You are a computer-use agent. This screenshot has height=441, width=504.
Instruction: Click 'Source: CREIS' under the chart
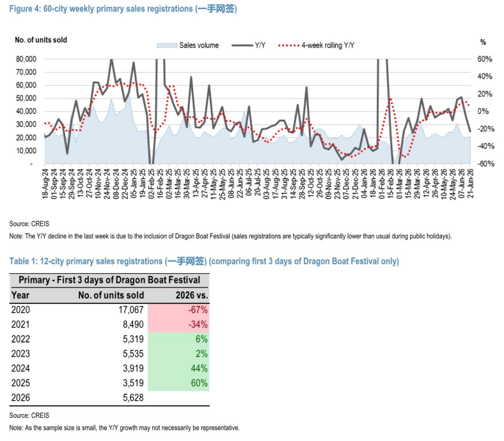[29, 224]
